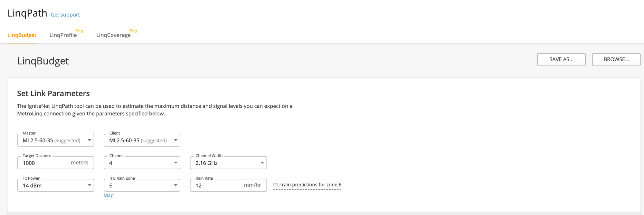Viewport: 644px width, 215px height.
Task: Open the ITU Rain Zone dropdown
Action: pos(142,185)
